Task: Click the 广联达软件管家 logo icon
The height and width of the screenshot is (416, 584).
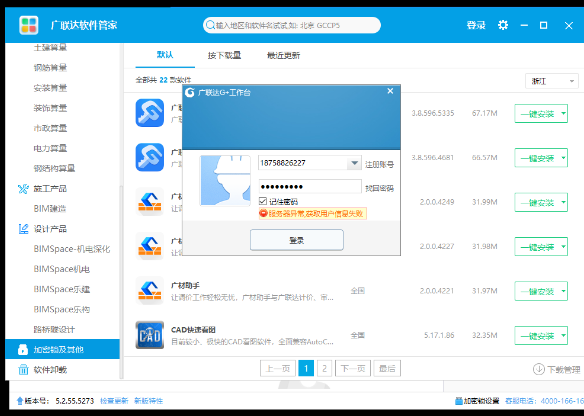Action: point(29,25)
